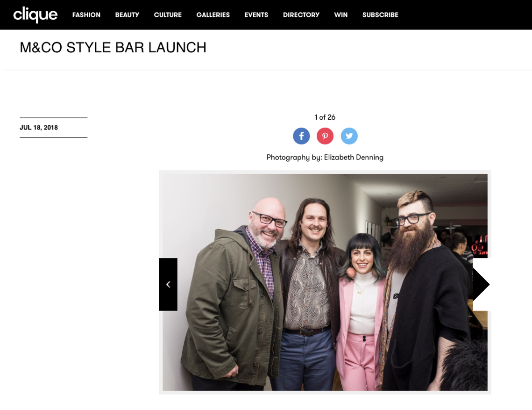Tweet gallery using Twitter icon
This screenshot has height=410, width=532.
click(349, 136)
